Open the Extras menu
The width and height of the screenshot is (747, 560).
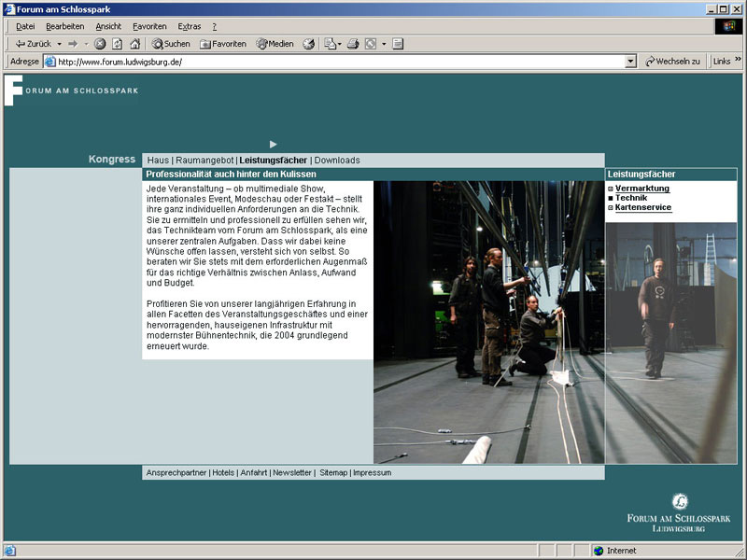coord(189,26)
